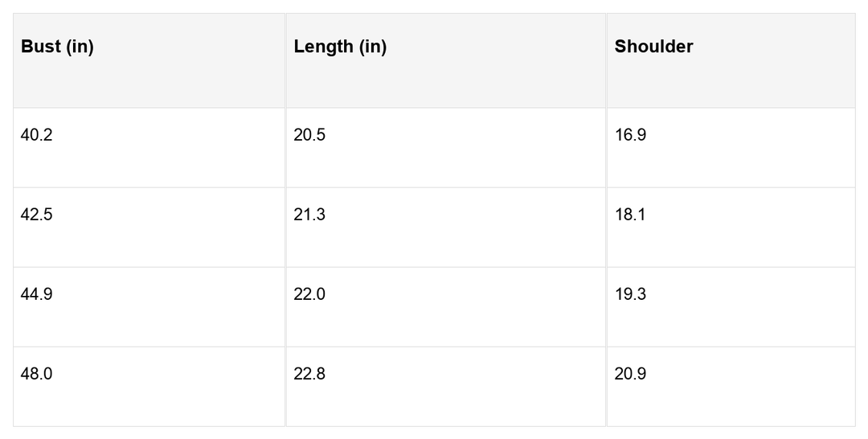Click the 18.1 shoulder cell
Screen dimensions: 868x439
pos(630,215)
